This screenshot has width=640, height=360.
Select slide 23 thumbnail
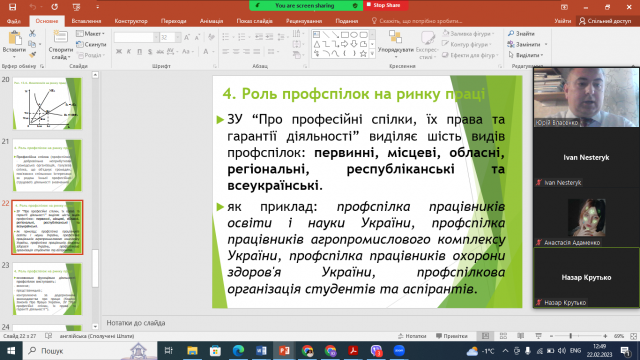pyautogui.click(x=47, y=289)
